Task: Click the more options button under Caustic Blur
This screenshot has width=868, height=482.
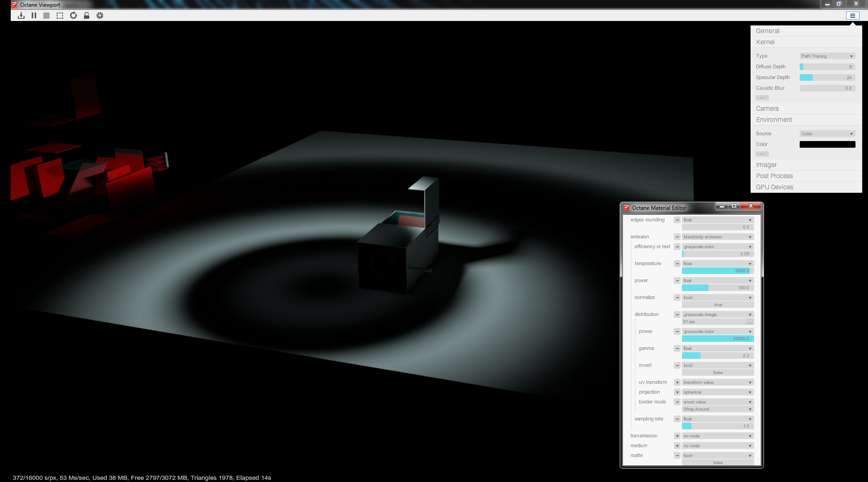Action: pyautogui.click(x=762, y=98)
